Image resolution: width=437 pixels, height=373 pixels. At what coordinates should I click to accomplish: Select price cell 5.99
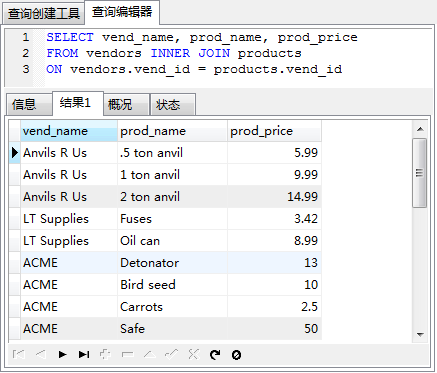click(x=274, y=153)
